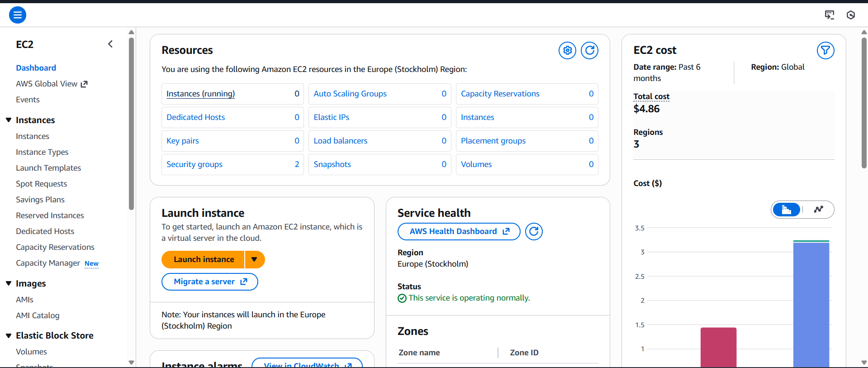868x368 pixels.
Task: Refresh the Service health panel
Action: (x=534, y=231)
